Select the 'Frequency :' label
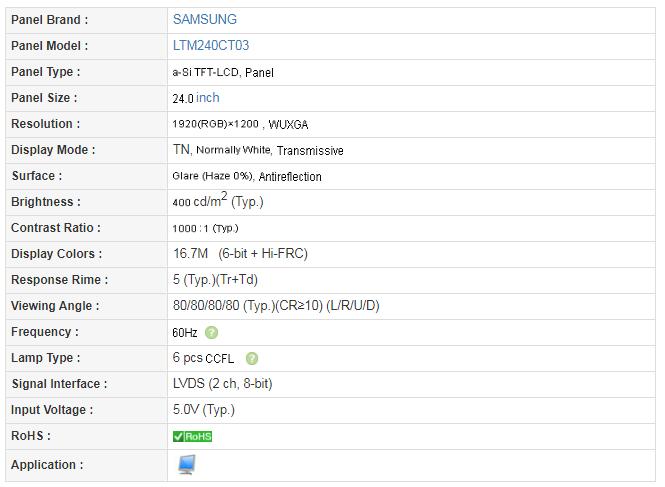 click(45, 332)
